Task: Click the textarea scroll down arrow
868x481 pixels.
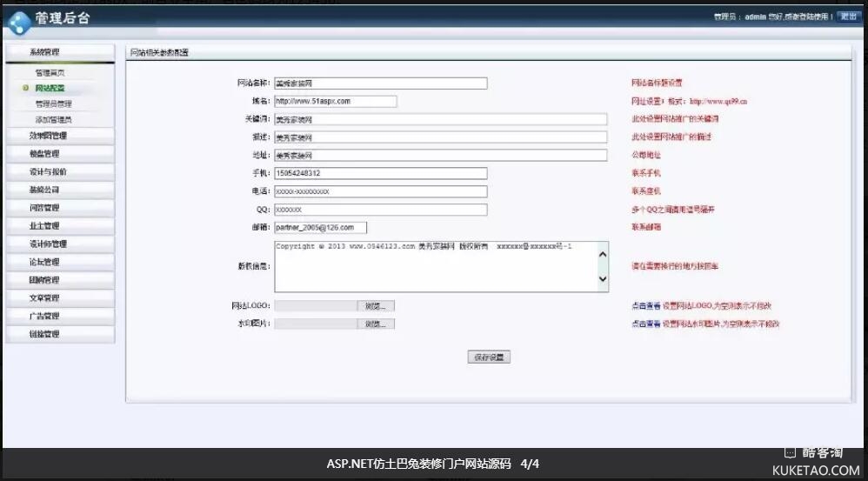Action: (603, 279)
